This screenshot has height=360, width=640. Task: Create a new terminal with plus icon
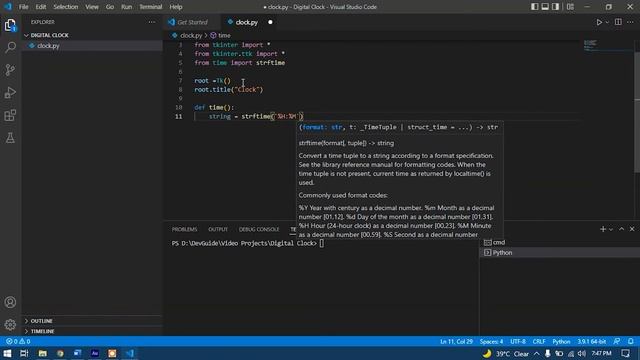click(603, 229)
